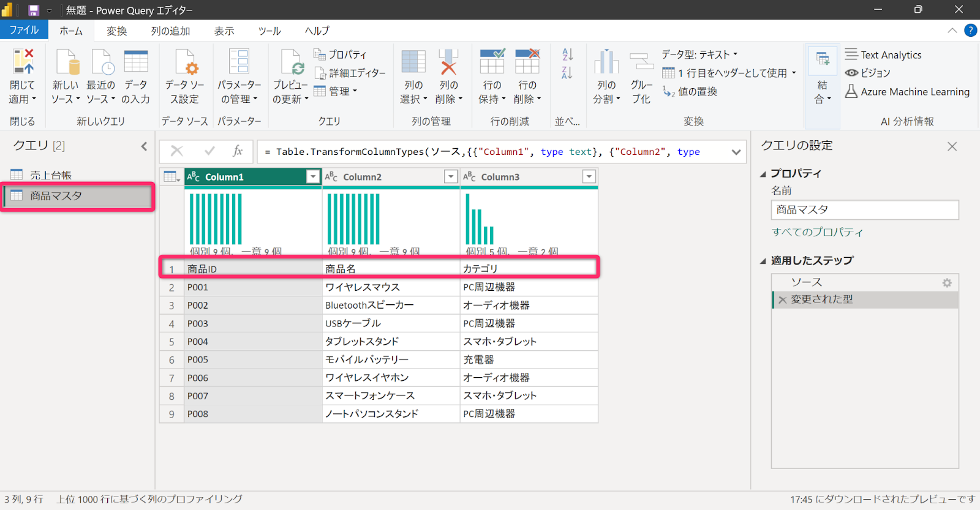Image resolution: width=980 pixels, height=510 pixels.
Task: Select cell containing 充電器
Action: coord(529,360)
